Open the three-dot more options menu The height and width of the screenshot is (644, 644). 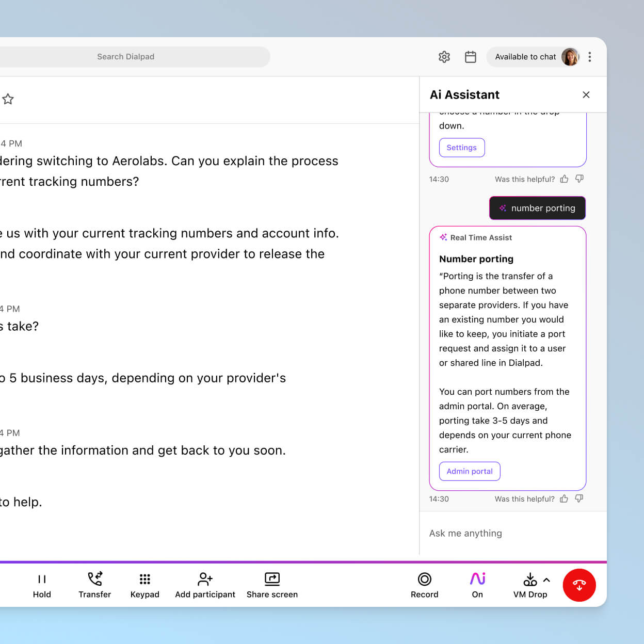(590, 57)
